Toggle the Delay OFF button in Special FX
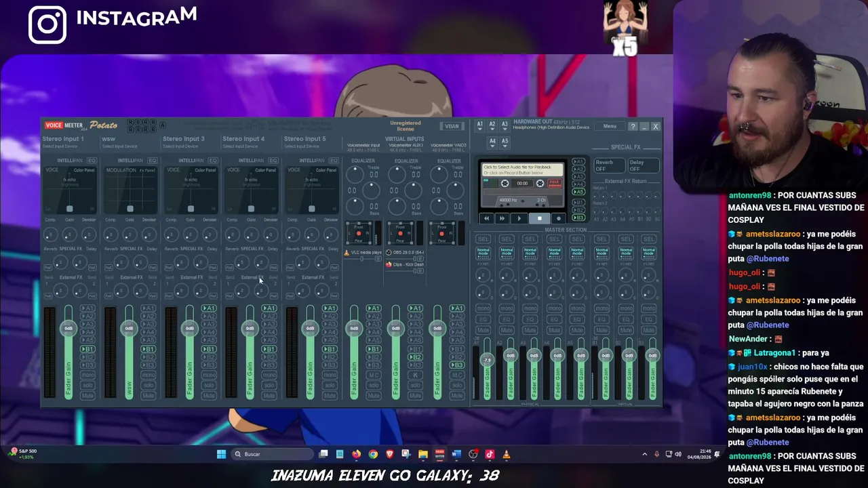Image resolution: width=868 pixels, height=488 pixels. point(642,165)
